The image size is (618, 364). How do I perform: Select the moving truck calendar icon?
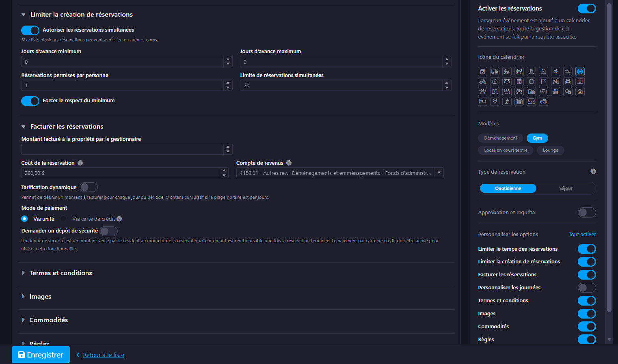pyautogui.click(x=495, y=71)
